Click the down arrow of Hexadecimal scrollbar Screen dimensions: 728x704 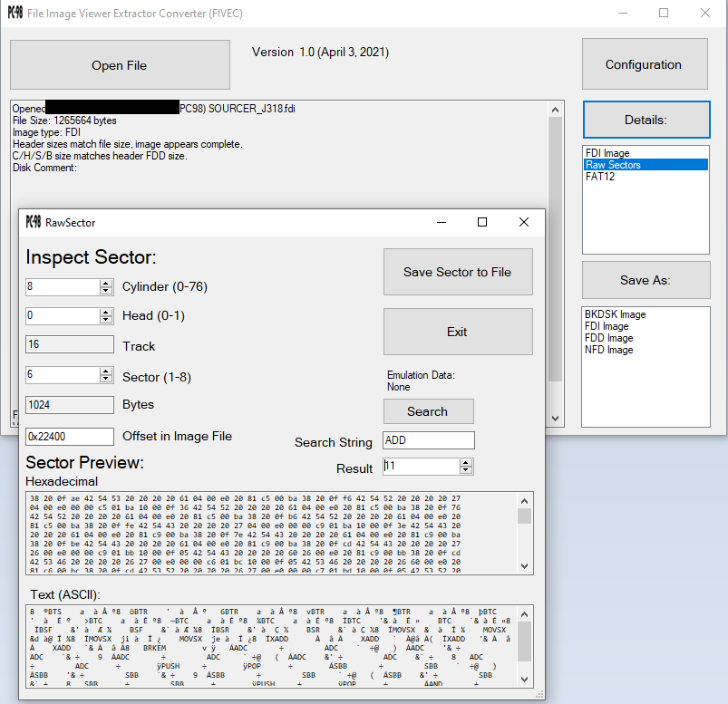click(x=525, y=566)
